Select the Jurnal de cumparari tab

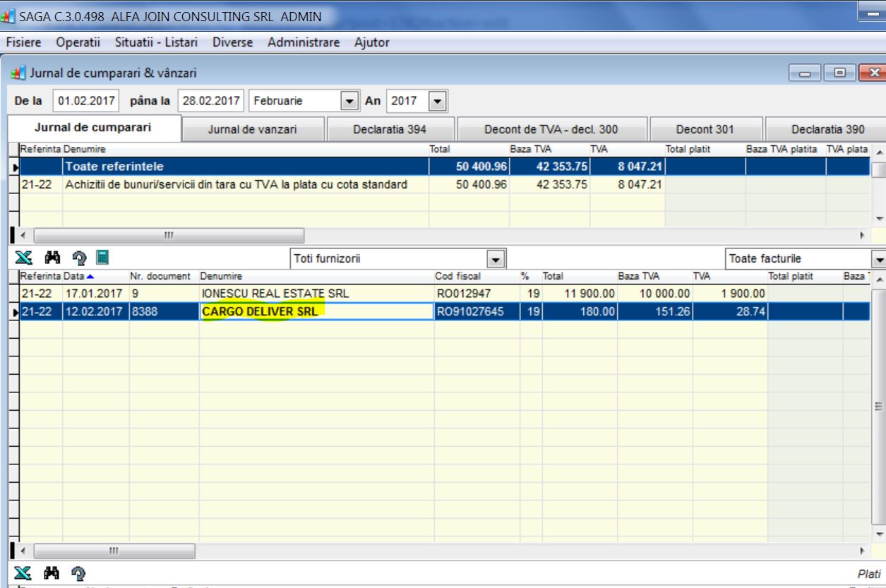94,128
